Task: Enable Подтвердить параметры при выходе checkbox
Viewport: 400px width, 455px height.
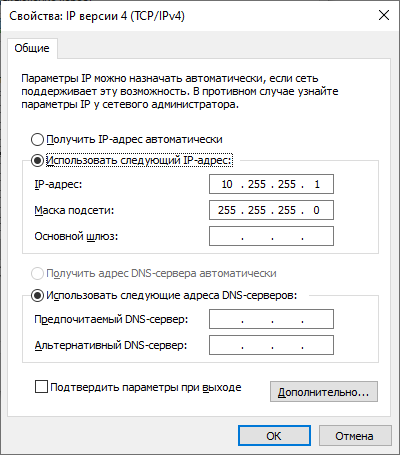Action: click(41, 387)
